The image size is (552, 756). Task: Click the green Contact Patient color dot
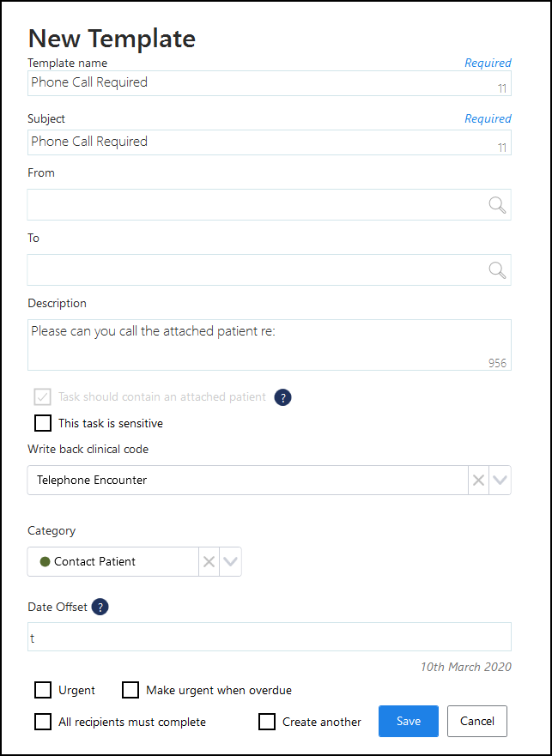click(x=45, y=562)
